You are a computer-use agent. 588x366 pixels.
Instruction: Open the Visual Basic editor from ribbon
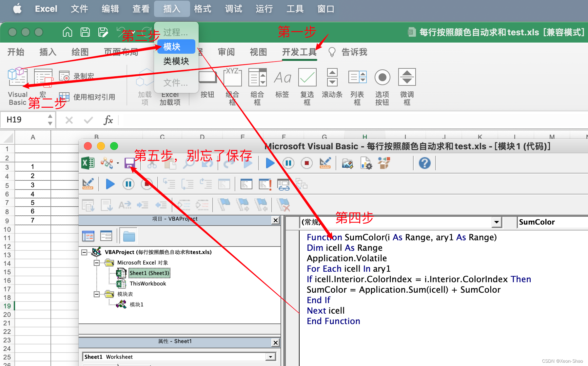[18, 87]
